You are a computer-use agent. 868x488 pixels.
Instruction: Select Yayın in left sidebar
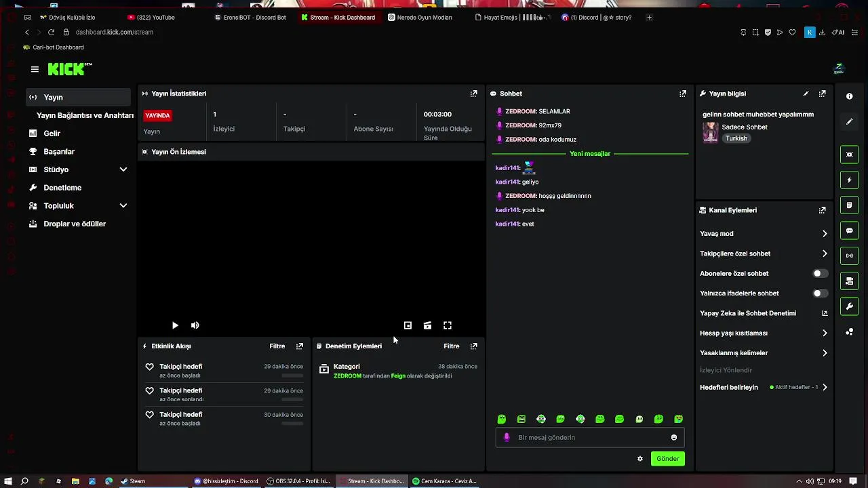(x=78, y=97)
